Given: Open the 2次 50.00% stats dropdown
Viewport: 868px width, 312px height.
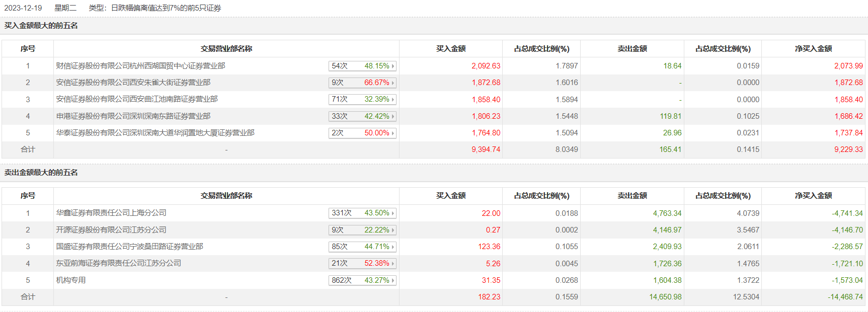Looking at the screenshot, I should click(x=393, y=133).
